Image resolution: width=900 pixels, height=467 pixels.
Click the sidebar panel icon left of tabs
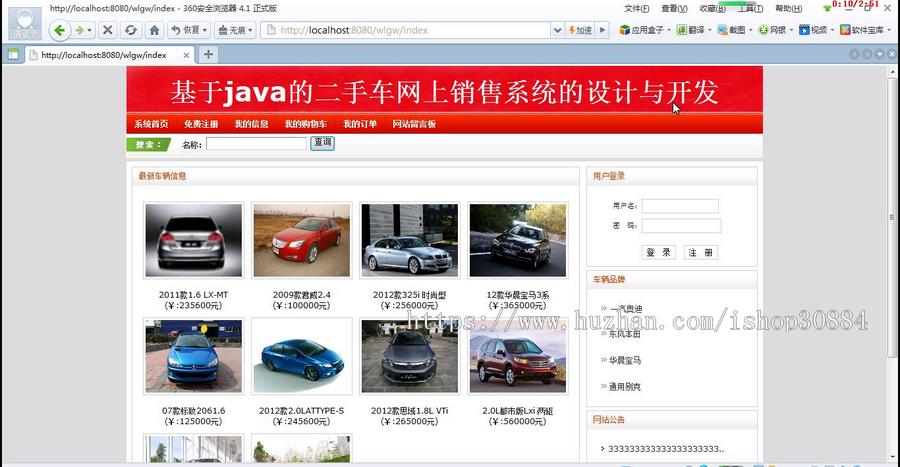[x=13, y=55]
